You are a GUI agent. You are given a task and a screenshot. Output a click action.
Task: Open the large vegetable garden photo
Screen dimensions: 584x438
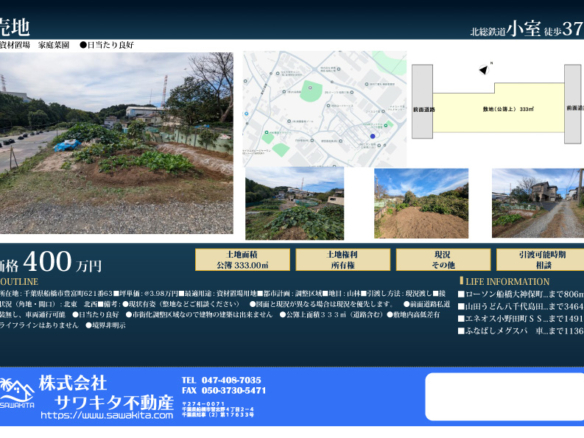tap(116, 143)
